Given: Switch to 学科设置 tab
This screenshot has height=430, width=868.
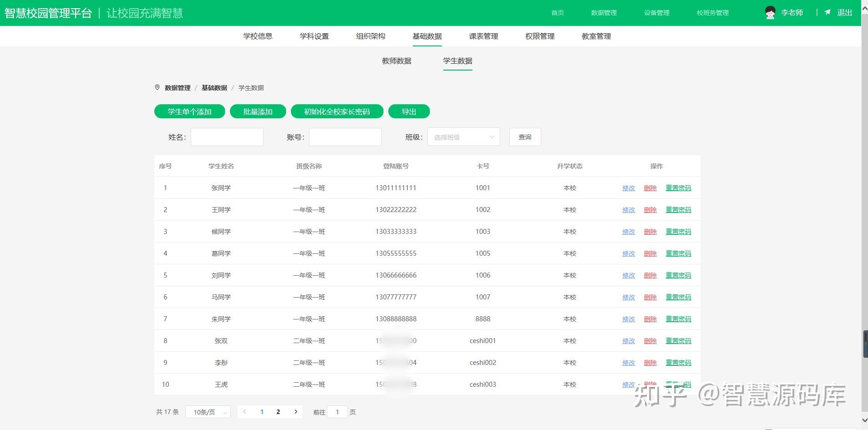Looking at the screenshot, I should coord(314,36).
